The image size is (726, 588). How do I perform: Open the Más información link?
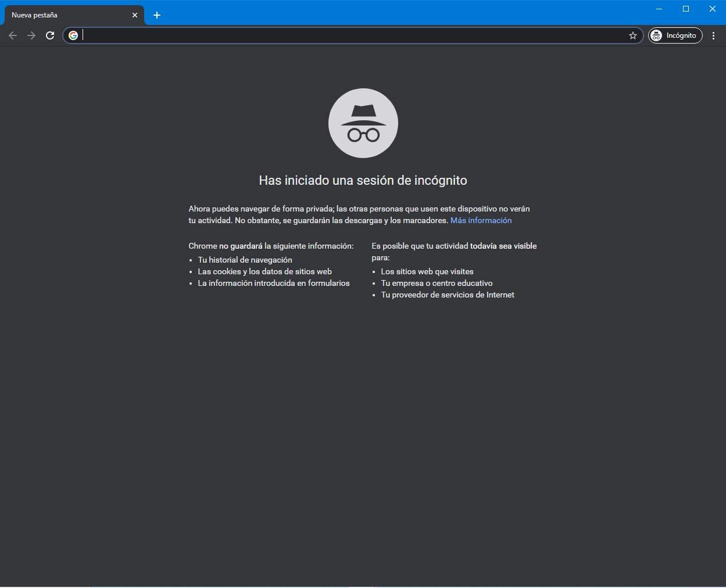click(x=481, y=220)
